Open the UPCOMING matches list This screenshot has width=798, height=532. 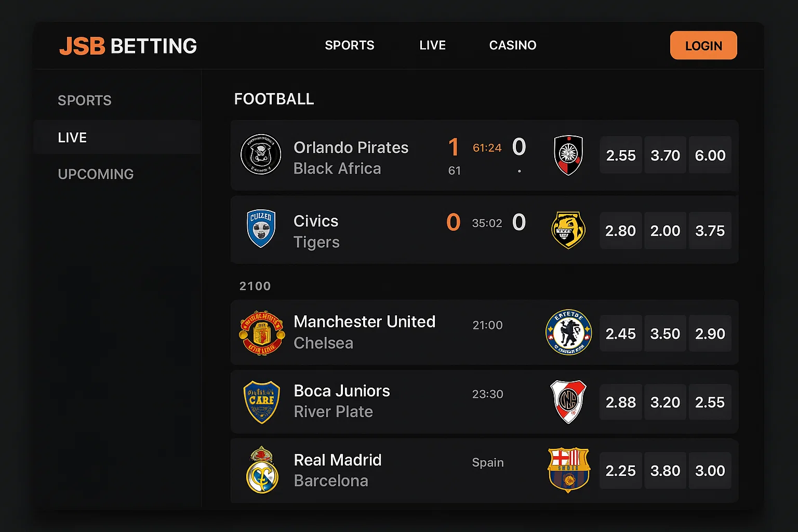96,174
